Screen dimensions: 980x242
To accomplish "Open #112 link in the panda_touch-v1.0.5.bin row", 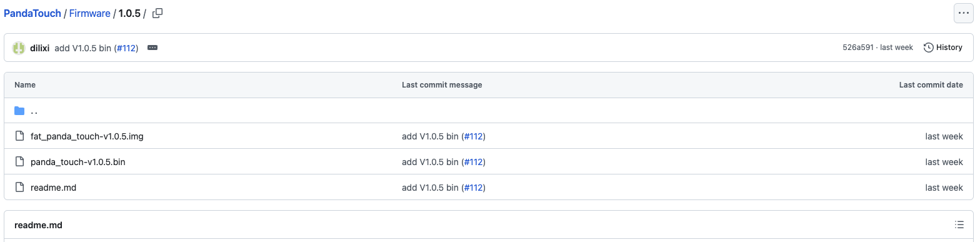I will click(x=473, y=161).
